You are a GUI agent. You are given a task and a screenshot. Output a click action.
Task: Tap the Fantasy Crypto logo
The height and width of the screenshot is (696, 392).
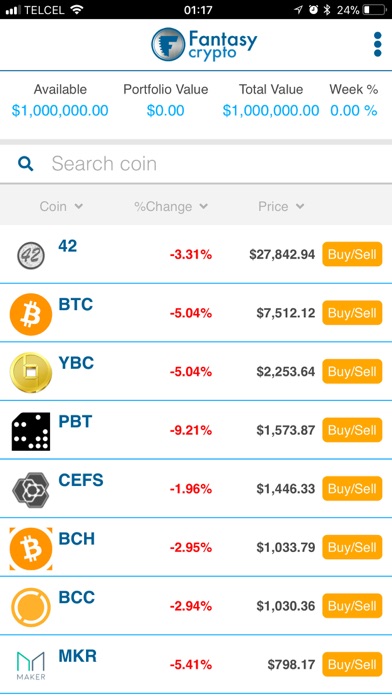click(204, 44)
